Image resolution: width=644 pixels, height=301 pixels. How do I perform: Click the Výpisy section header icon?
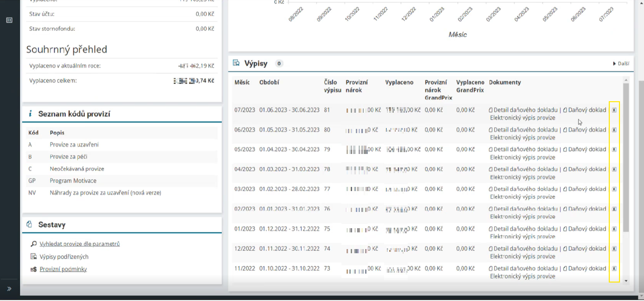click(236, 63)
